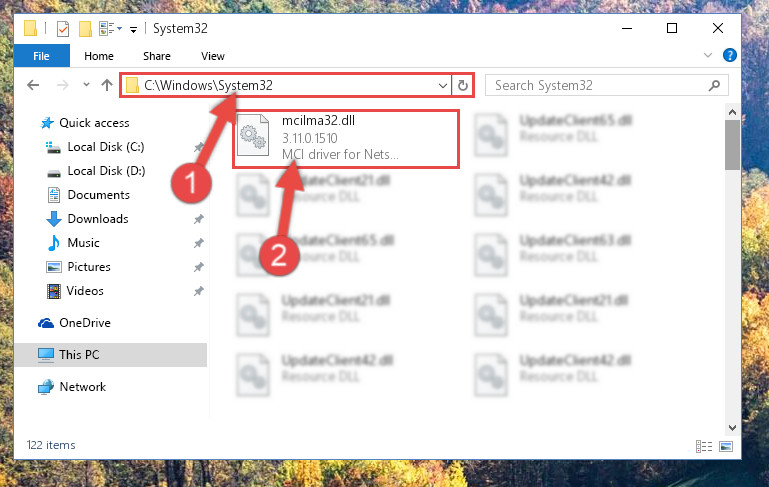769x487 pixels.
Task: Open the Help question mark icon
Action: [x=729, y=55]
